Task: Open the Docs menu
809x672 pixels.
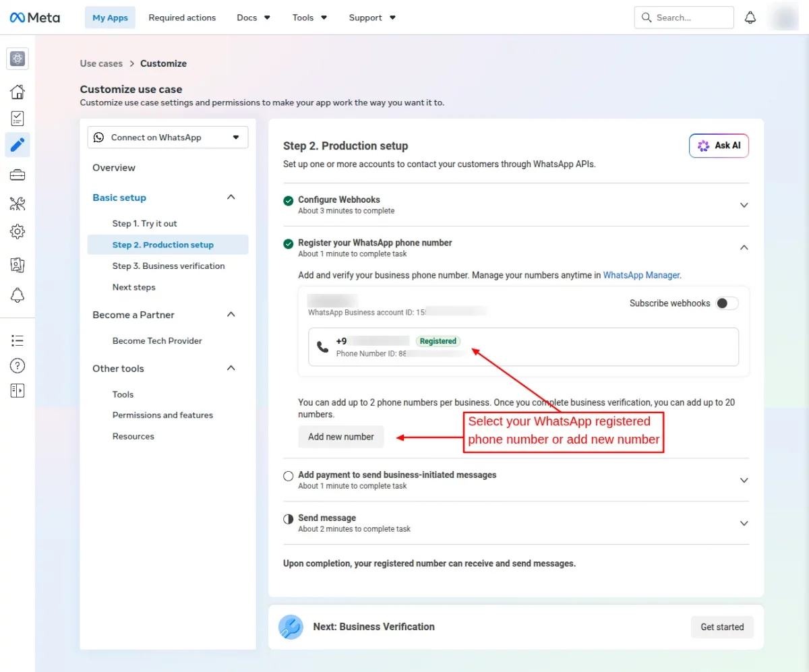Action: pyautogui.click(x=253, y=18)
